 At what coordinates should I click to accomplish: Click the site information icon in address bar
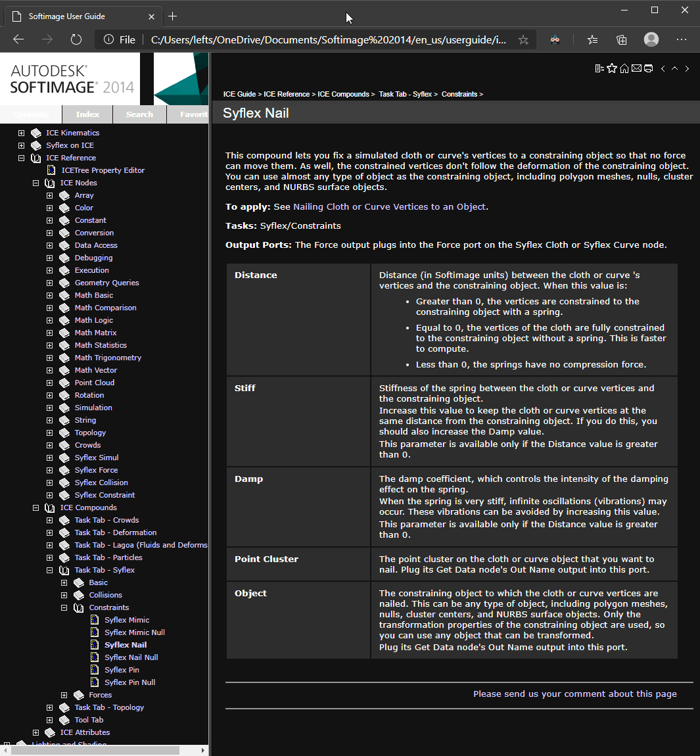tap(108, 39)
